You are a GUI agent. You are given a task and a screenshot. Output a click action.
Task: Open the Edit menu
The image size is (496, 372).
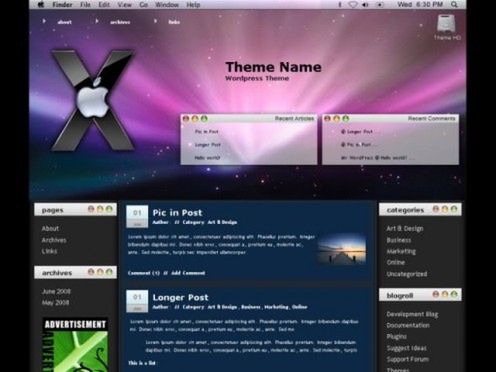point(104,5)
